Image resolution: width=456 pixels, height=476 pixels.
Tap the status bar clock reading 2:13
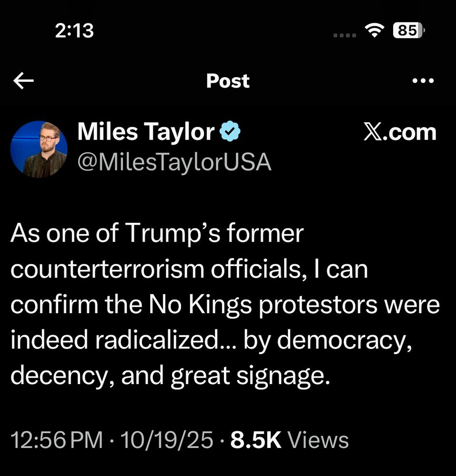74,31
